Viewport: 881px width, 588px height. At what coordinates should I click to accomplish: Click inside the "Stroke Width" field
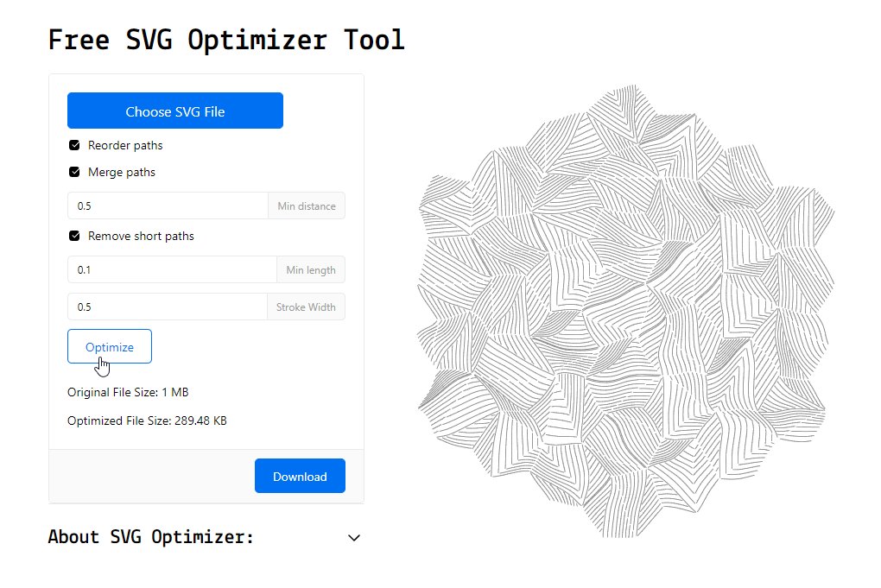pyautogui.click(x=164, y=307)
